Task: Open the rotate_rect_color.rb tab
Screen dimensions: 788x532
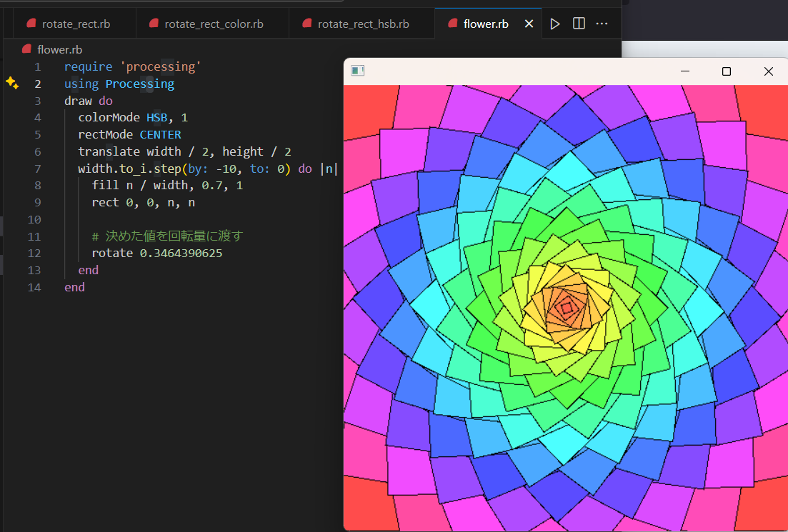Action: coord(213,24)
